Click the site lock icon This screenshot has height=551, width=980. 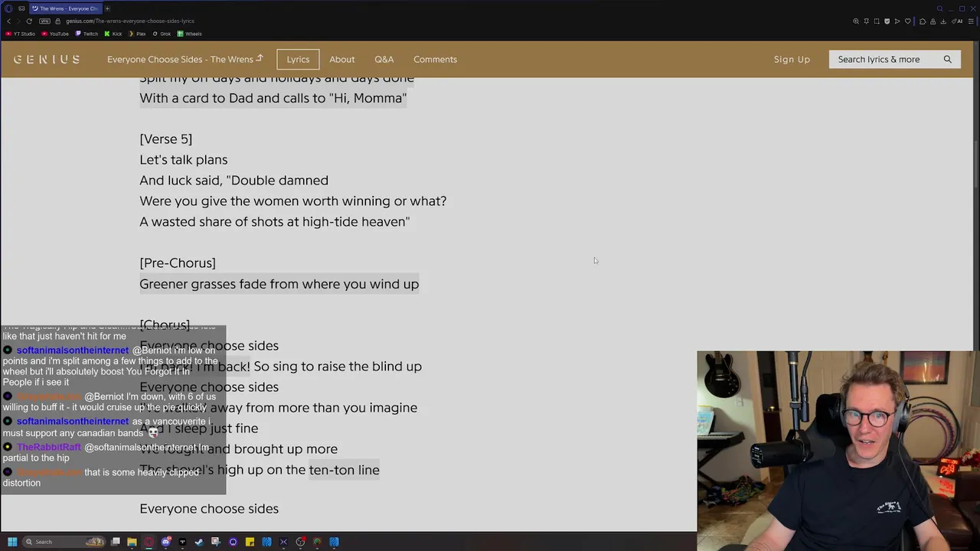pos(57,21)
